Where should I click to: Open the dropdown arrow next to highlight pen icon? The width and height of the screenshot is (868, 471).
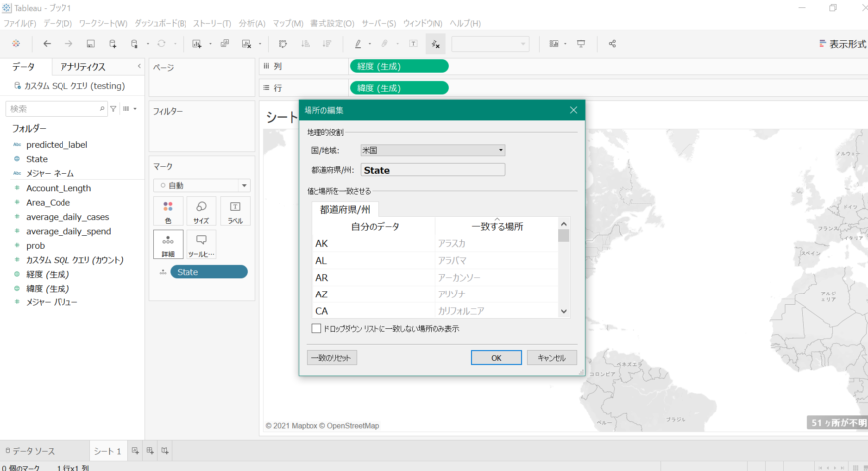[x=370, y=44]
